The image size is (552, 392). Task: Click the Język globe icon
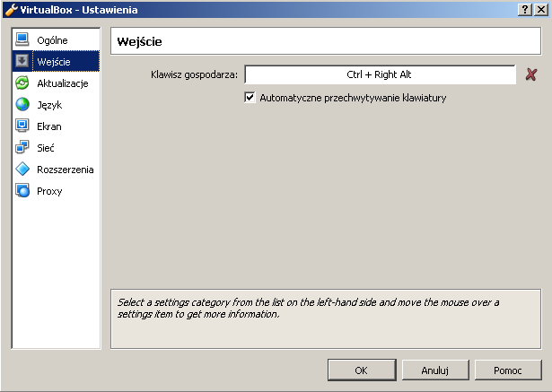pyautogui.click(x=22, y=105)
